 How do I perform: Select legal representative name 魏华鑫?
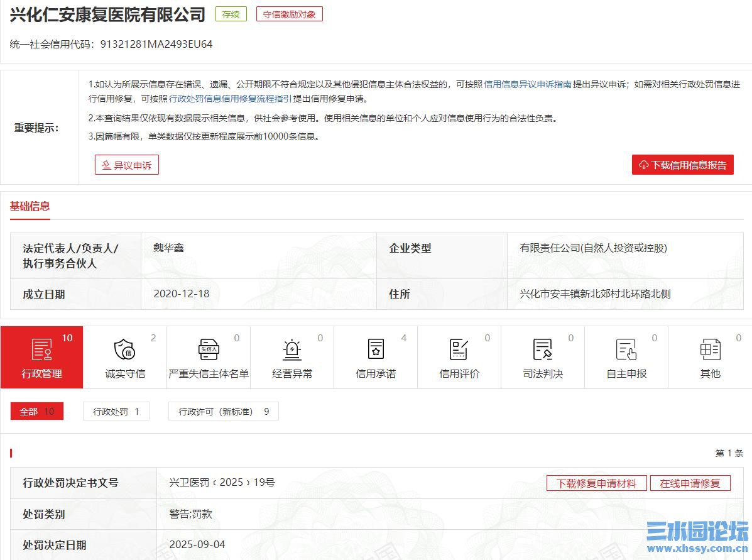click(169, 248)
